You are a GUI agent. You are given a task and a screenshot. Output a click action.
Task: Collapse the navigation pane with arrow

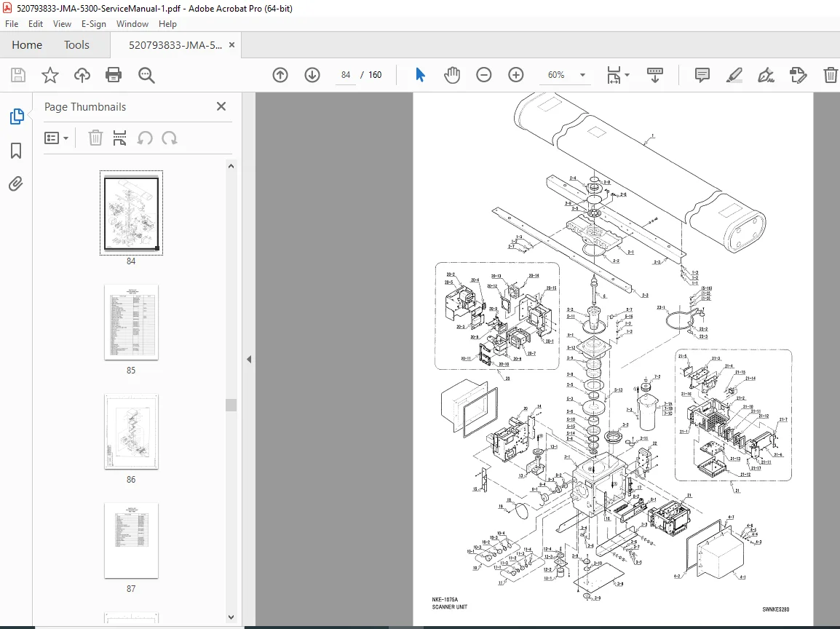point(248,360)
